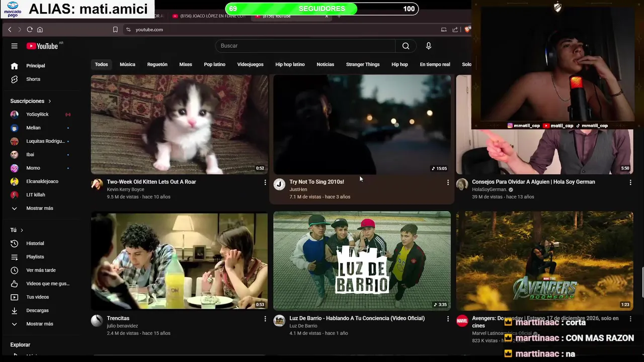
Task: Select the Pop latino filter chip
Action: coord(214,64)
